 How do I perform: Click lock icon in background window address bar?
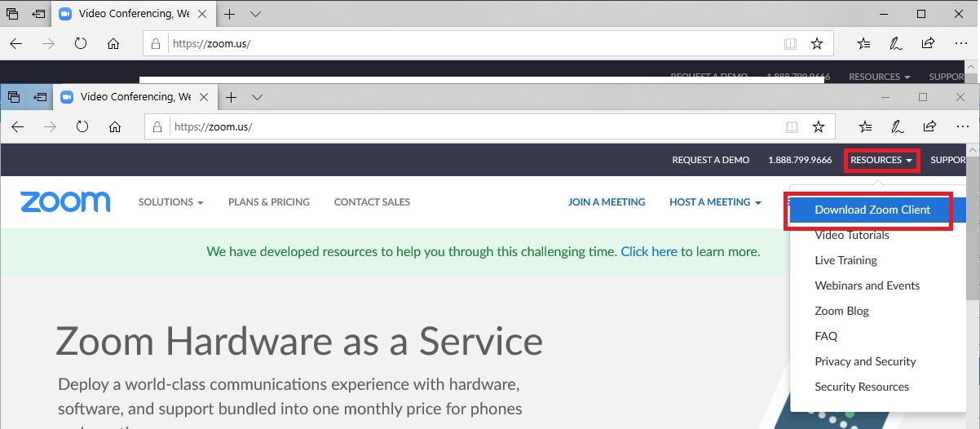point(157,43)
